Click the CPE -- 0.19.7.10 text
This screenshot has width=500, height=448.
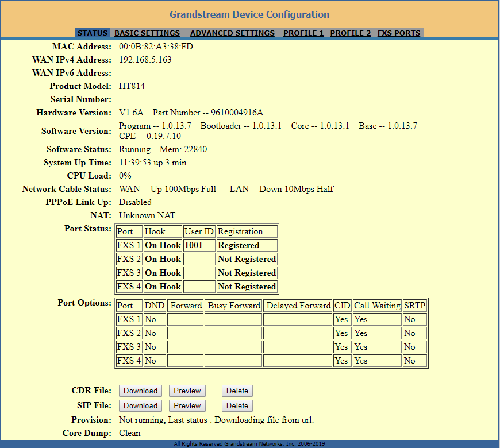click(x=150, y=136)
